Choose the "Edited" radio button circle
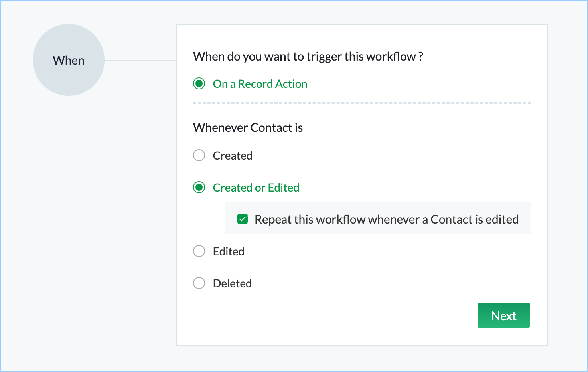Viewport: 588px width, 372px height. coord(199,251)
